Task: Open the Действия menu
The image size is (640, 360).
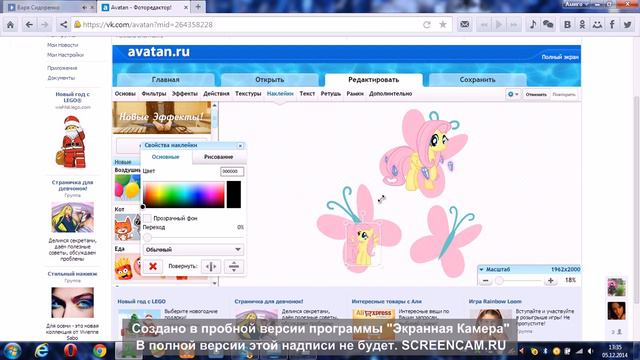Action: pyautogui.click(x=216, y=94)
